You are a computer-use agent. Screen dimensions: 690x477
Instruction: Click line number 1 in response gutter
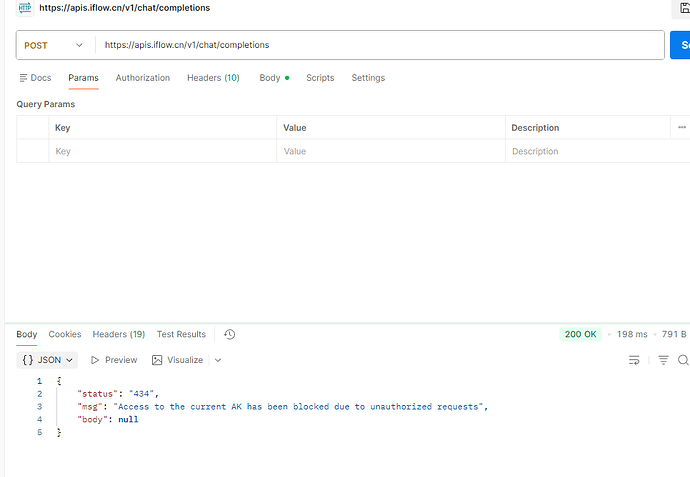pyautogui.click(x=40, y=381)
